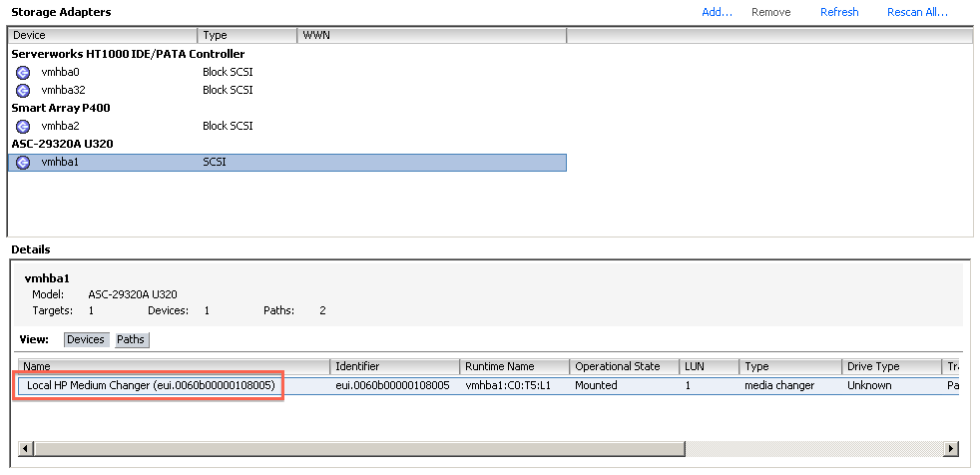This screenshot has width=980, height=475.
Task: Sort adapters by Device column header
Action: (103, 36)
